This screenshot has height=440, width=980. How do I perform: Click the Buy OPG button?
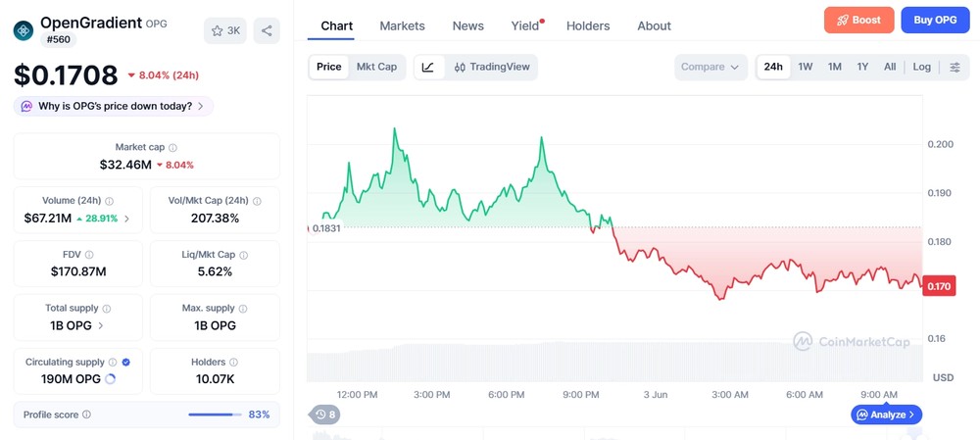[935, 20]
